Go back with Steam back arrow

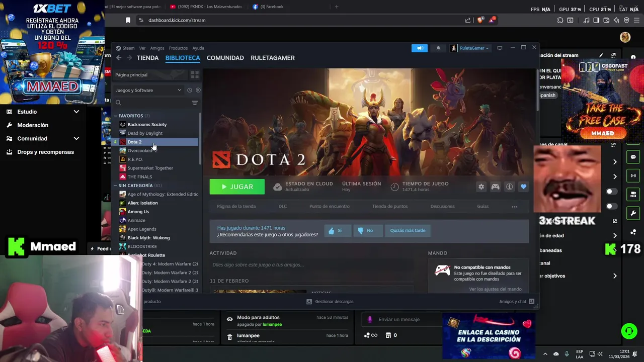tap(119, 58)
